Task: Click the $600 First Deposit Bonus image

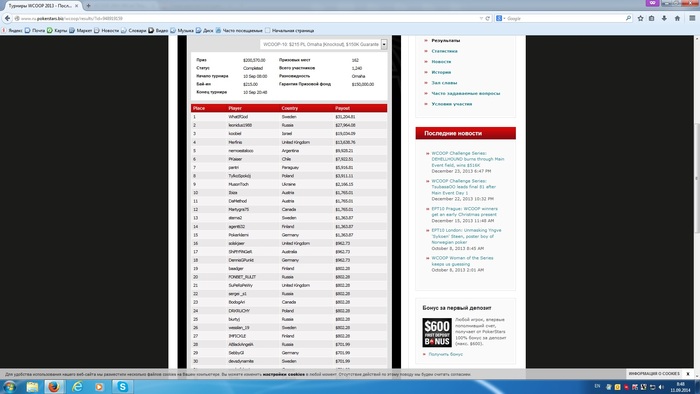Action: 437,332
